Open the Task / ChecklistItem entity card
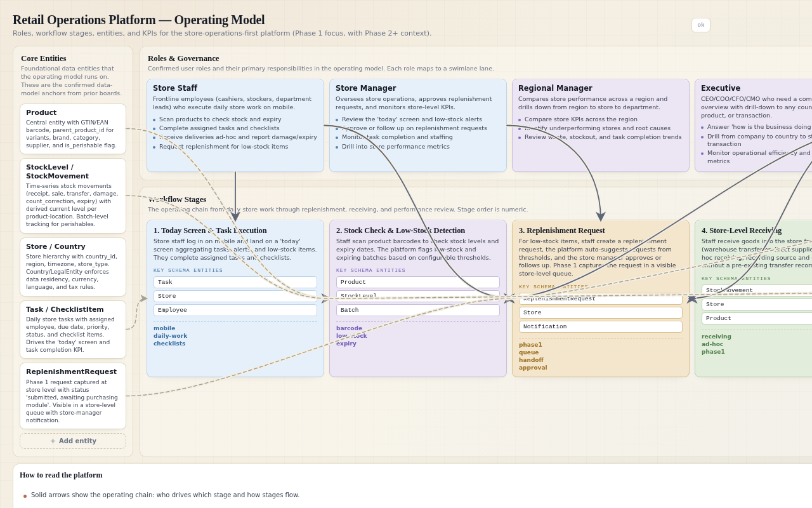Screen dimensions: 812x508 (x=73, y=330)
